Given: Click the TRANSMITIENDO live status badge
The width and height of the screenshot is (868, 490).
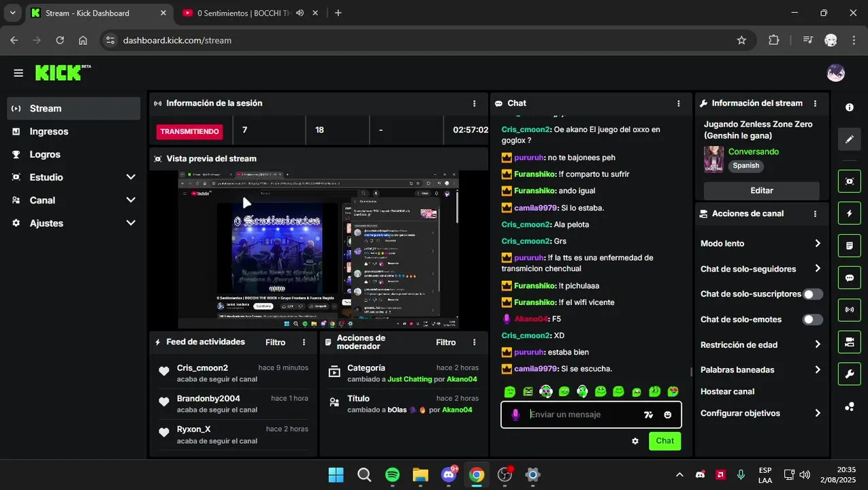Looking at the screenshot, I should 189,131.
